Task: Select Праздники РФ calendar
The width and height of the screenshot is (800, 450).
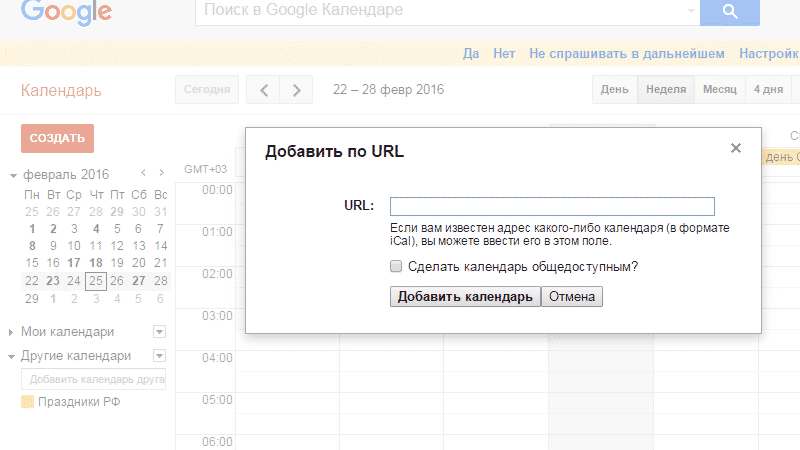Action: (x=79, y=402)
